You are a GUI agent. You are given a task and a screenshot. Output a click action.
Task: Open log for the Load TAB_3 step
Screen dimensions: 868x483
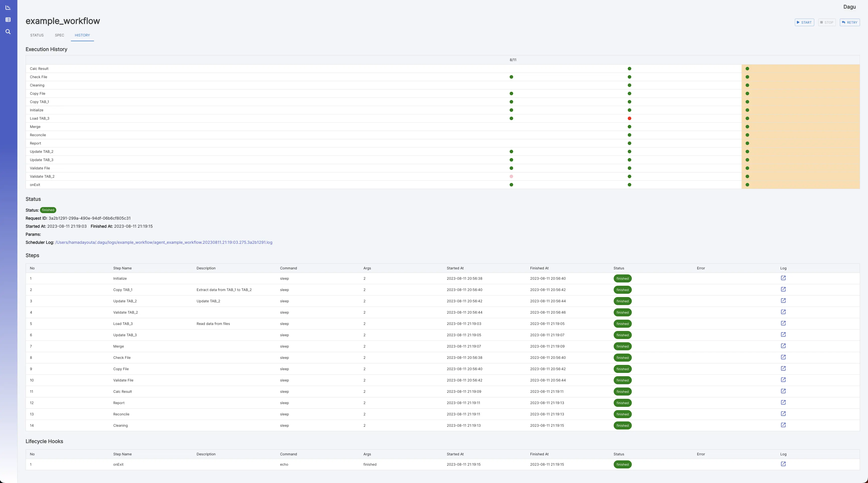coord(783,323)
